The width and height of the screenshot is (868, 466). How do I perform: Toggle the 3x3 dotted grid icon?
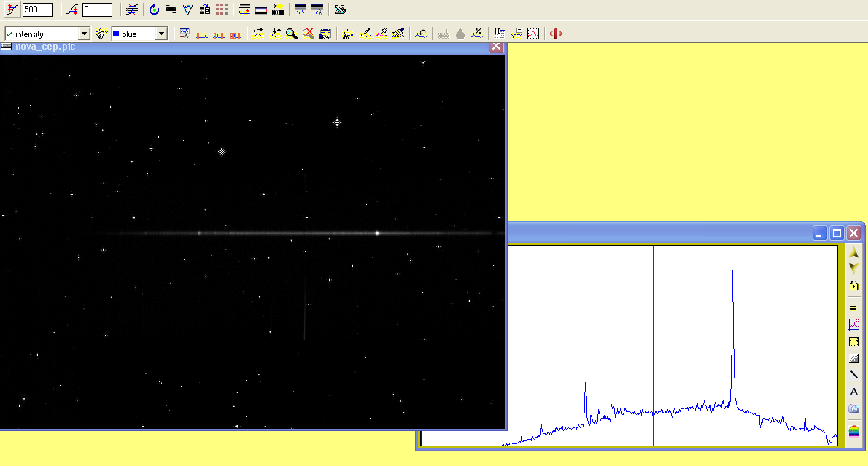pos(222,9)
